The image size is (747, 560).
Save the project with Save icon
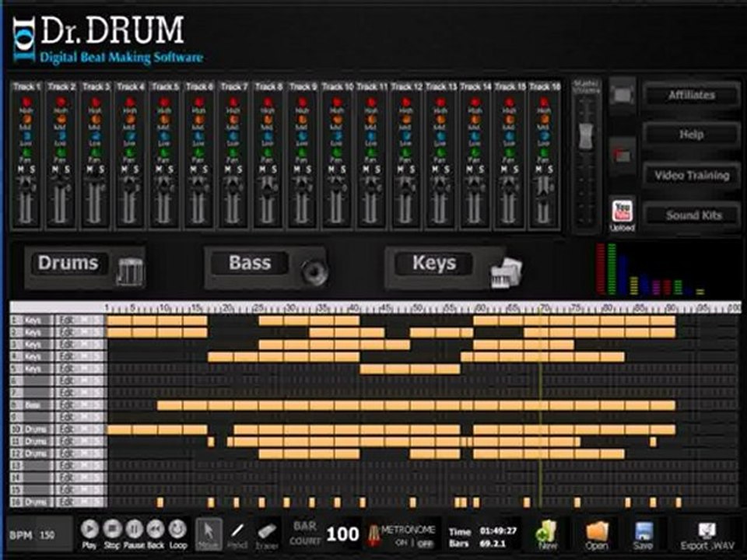[x=643, y=535]
